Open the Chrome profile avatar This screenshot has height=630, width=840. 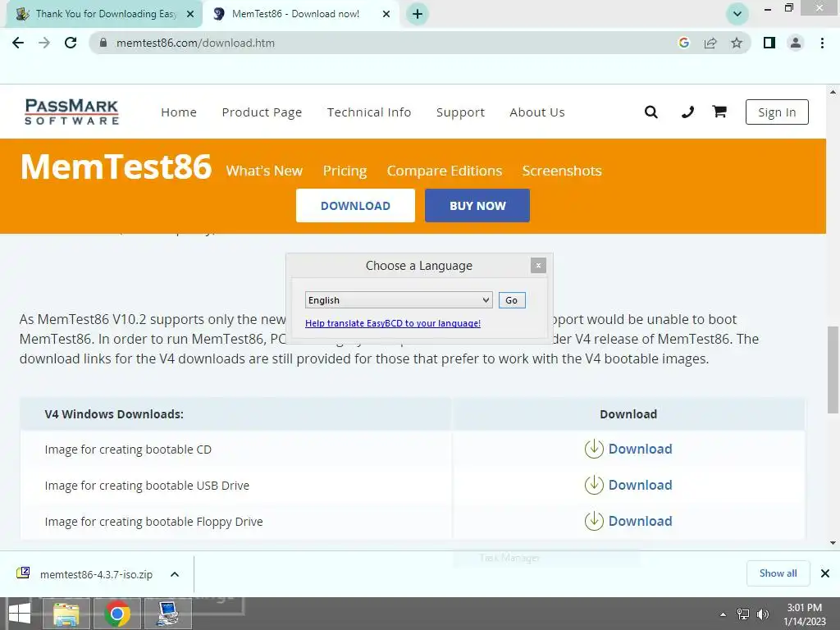pos(796,43)
